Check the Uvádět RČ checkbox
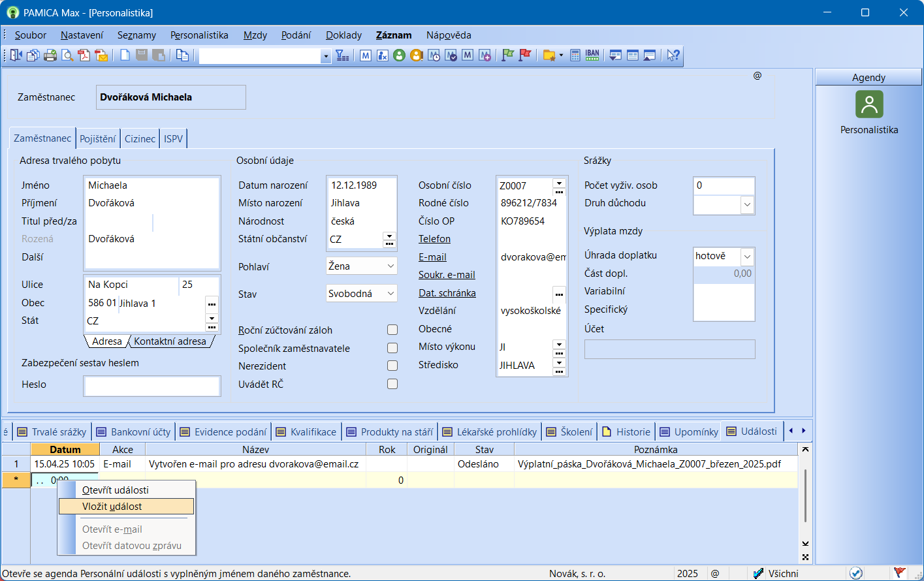924x581 pixels. (392, 384)
